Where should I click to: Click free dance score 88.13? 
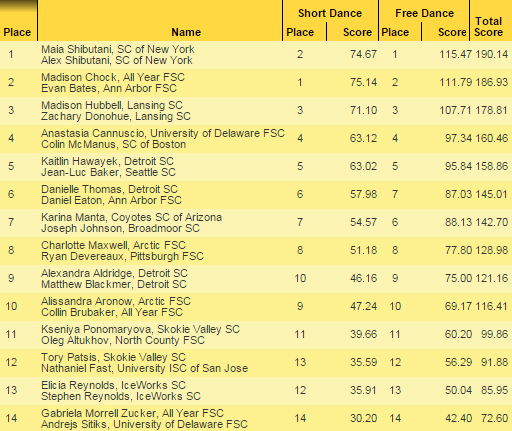pos(459,222)
